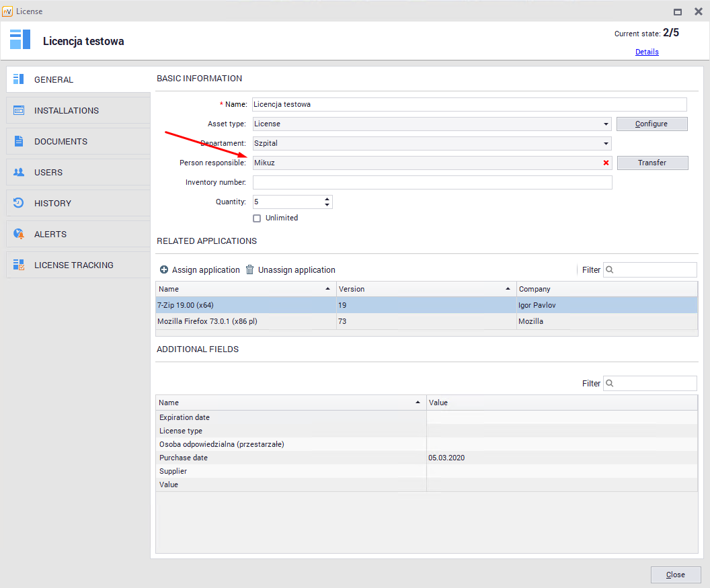The height and width of the screenshot is (588, 710).
Task: Show the HISTORY tab
Action: pos(78,203)
